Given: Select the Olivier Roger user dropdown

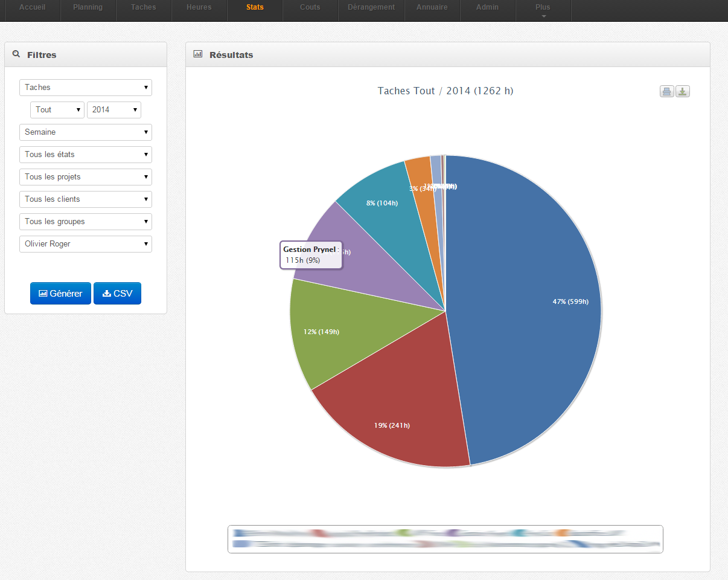Looking at the screenshot, I should [86, 244].
